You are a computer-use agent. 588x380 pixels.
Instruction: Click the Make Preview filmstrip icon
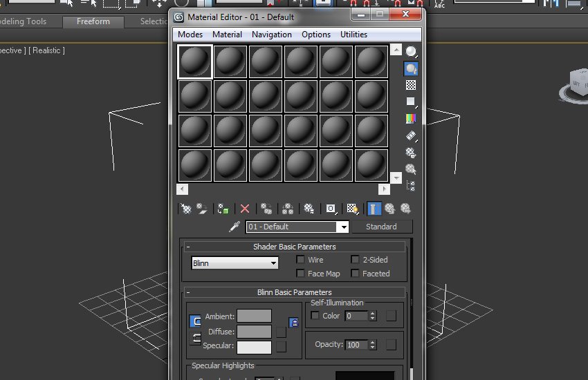coord(411,135)
